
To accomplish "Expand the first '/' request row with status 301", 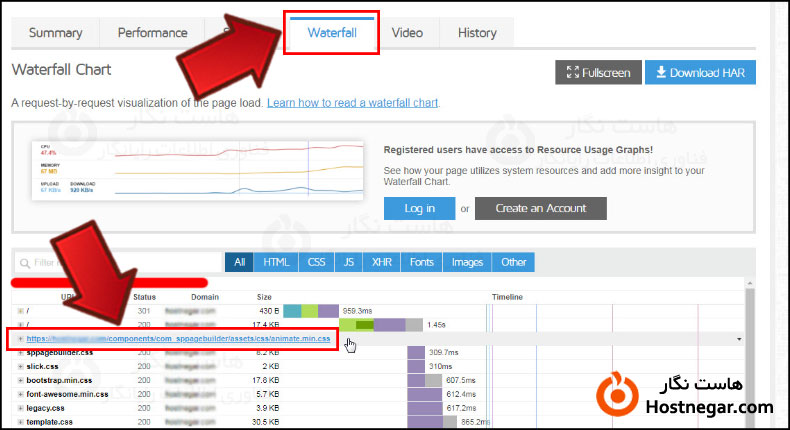I will (20, 311).
